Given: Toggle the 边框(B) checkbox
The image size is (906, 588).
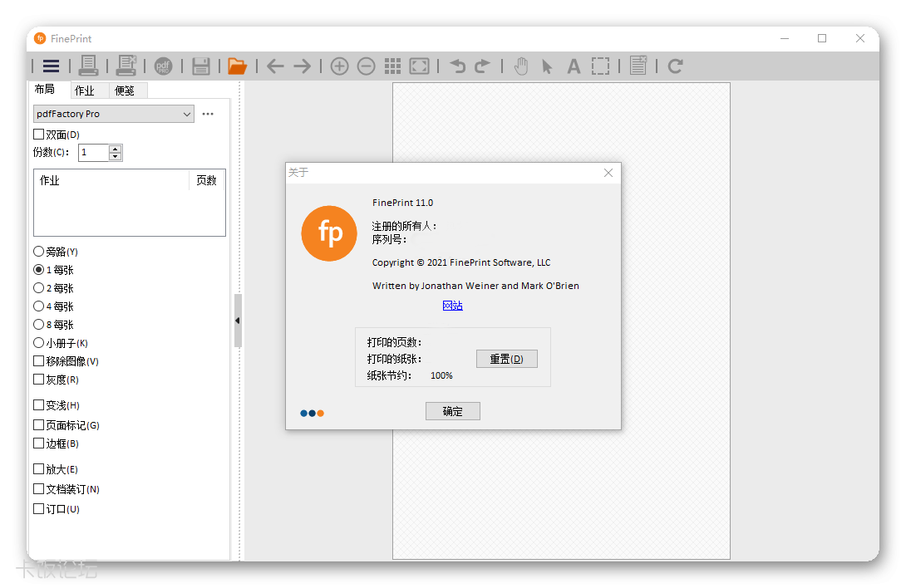Looking at the screenshot, I should pos(39,443).
